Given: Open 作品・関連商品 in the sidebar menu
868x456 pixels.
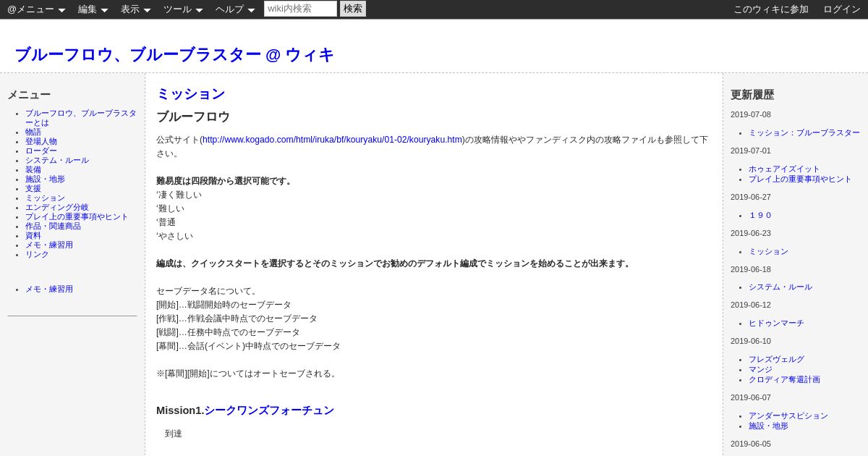Looking at the screenshot, I should click(53, 227).
